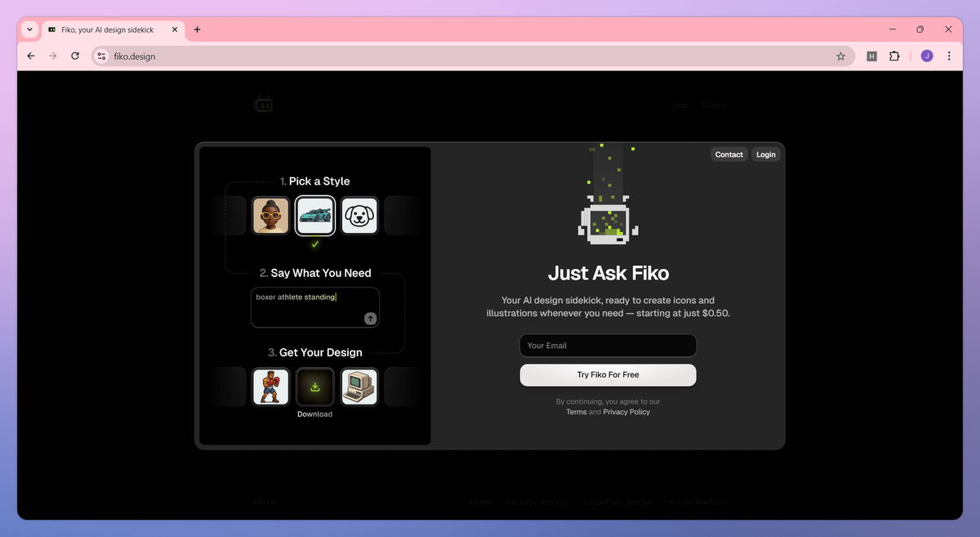The width and height of the screenshot is (980, 537).
Task: Click the browser forward arrow
Action: 53,56
